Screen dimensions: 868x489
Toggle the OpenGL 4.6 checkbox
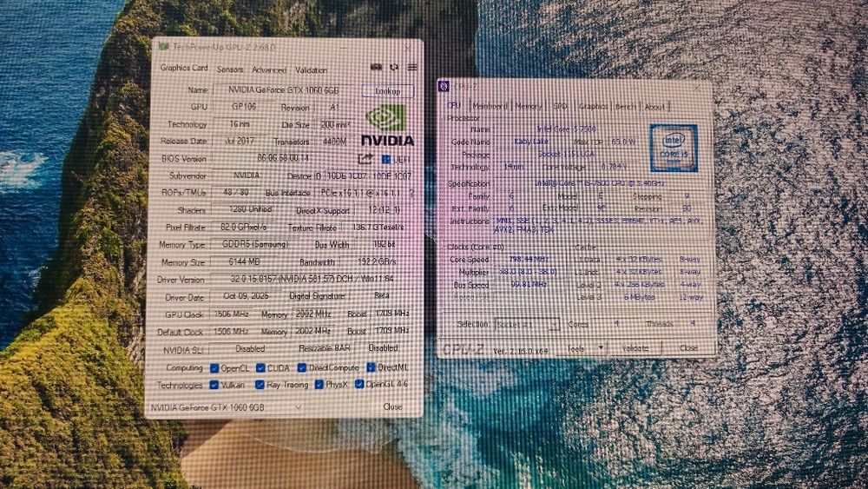[359, 383]
